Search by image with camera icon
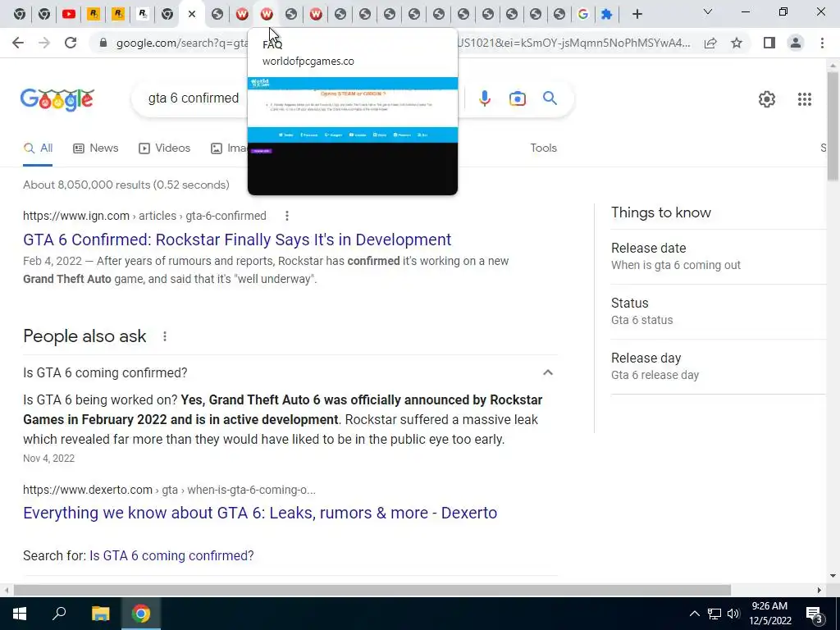 (x=518, y=98)
